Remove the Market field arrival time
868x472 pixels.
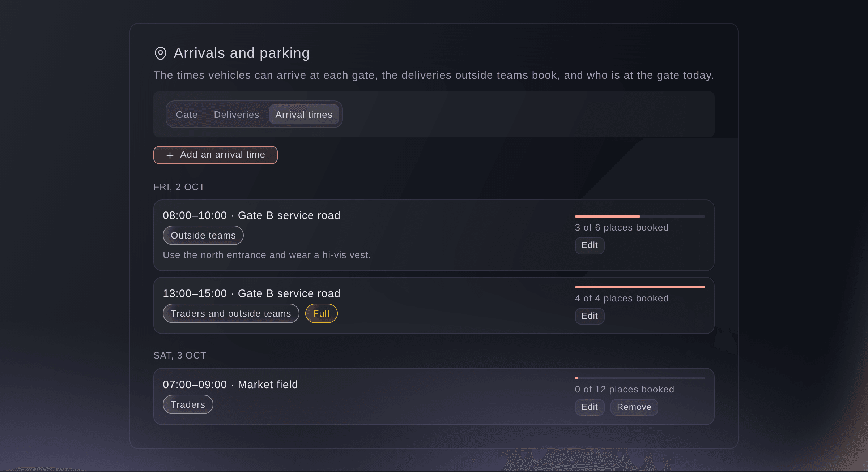point(634,407)
